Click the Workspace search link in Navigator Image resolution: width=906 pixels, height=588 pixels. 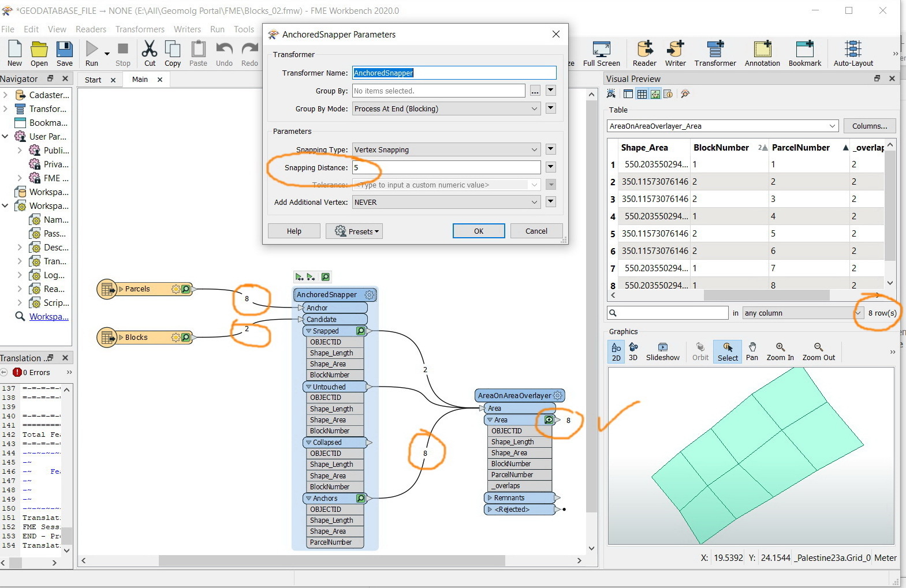(x=49, y=317)
